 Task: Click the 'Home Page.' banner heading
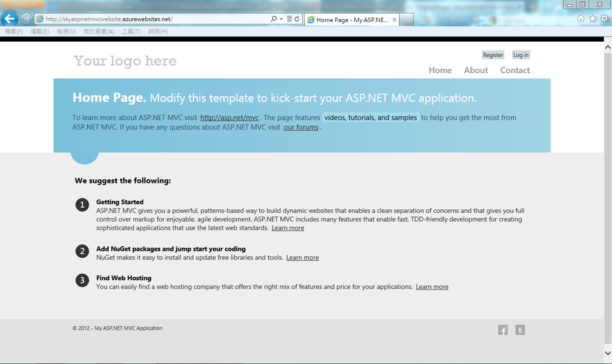point(109,97)
